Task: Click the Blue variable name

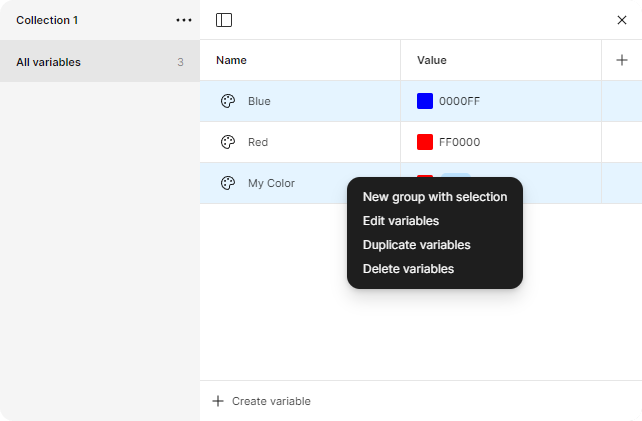Action: pyautogui.click(x=259, y=101)
